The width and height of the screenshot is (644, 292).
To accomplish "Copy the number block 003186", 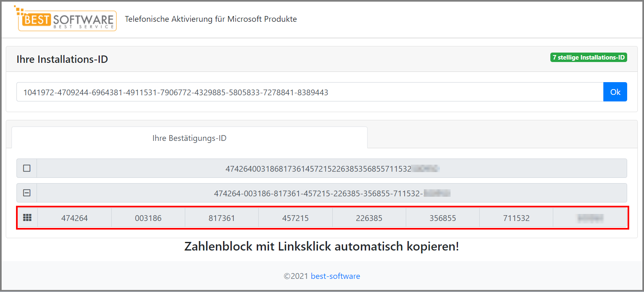I will click(148, 218).
